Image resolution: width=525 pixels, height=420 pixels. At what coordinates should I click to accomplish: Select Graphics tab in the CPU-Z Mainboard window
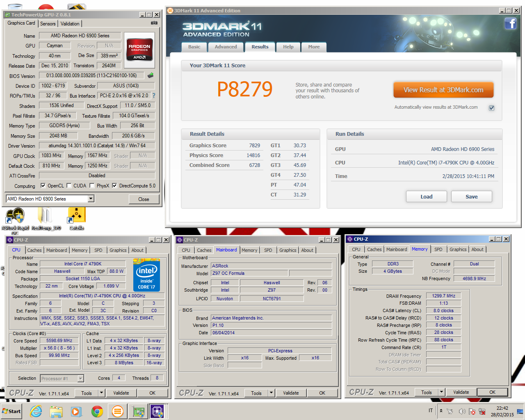(x=288, y=250)
